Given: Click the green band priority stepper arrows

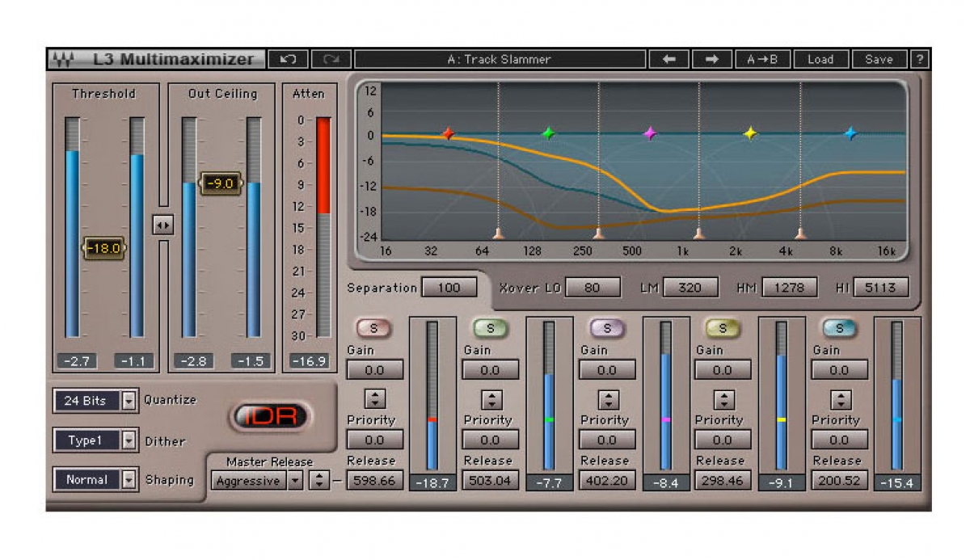Looking at the screenshot, I should 491,399.
